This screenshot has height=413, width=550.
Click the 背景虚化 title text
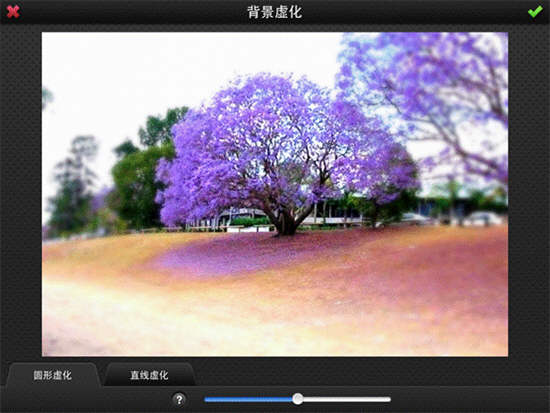coord(275,12)
